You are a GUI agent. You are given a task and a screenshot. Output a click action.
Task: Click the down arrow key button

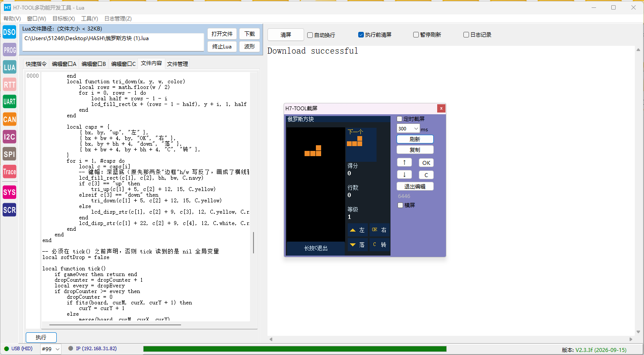(x=404, y=174)
